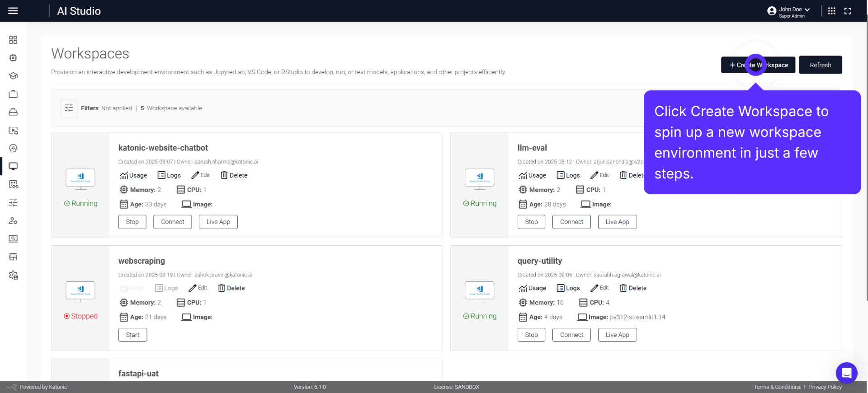View Logs for webscraping workspace
The image size is (868, 393).
tap(166, 288)
